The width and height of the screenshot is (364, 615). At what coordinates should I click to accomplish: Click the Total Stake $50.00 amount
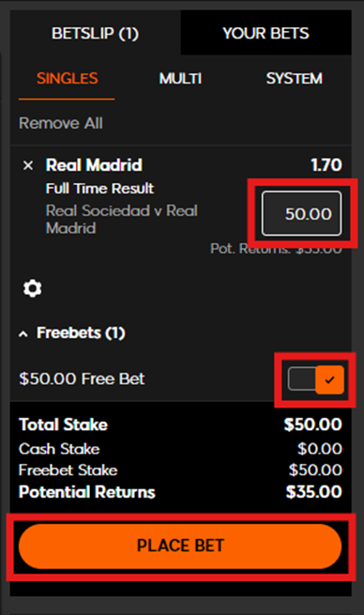click(312, 424)
